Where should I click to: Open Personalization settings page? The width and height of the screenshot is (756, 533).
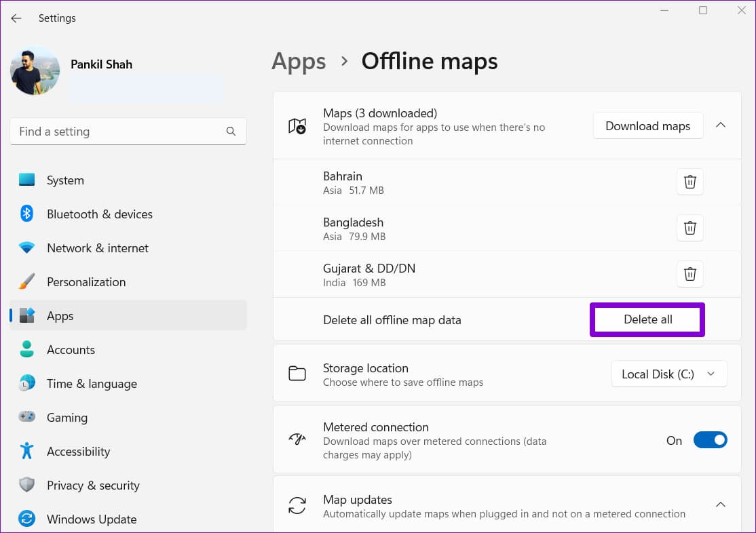(86, 282)
